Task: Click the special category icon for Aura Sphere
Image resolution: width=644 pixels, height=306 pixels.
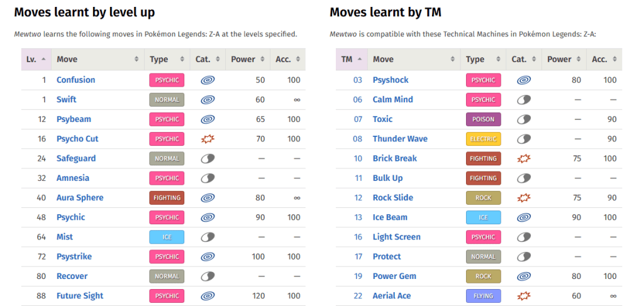Action: coord(208,198)
